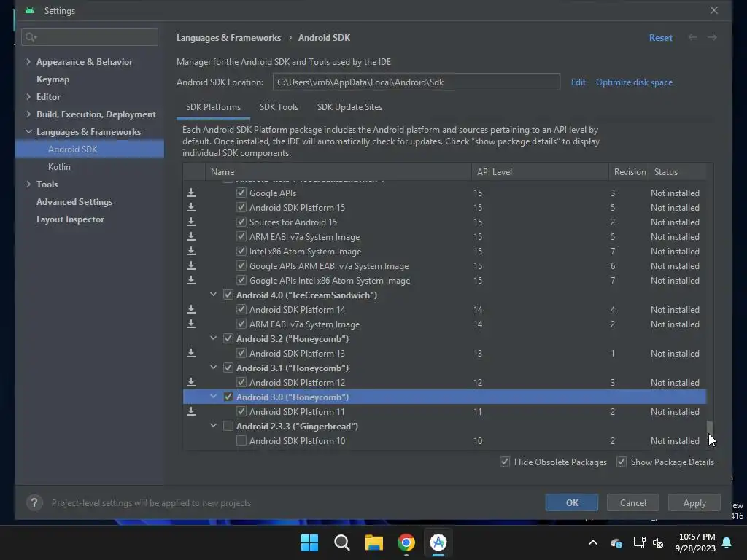Collapse Languages & Frameworks section
The width and height of the screenshot is (747, 560).
28,131
